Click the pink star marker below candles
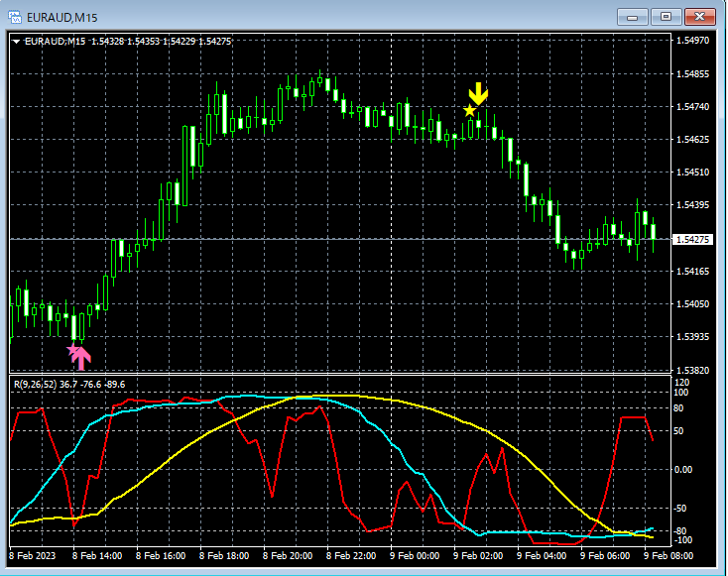The image size is (728, 576). 72,349
